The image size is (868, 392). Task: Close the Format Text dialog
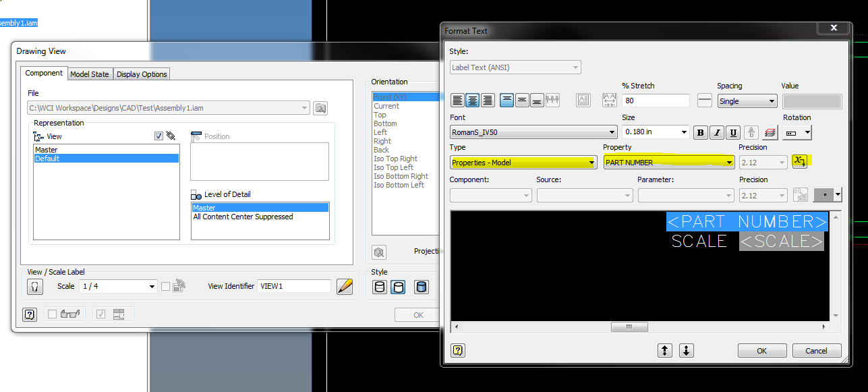click(x=834, y=28)
